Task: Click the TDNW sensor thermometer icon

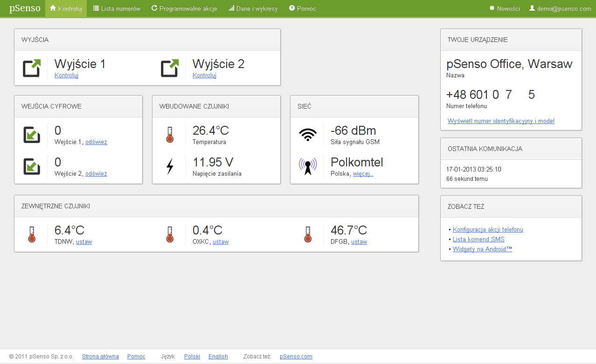Action: point(32,234)
